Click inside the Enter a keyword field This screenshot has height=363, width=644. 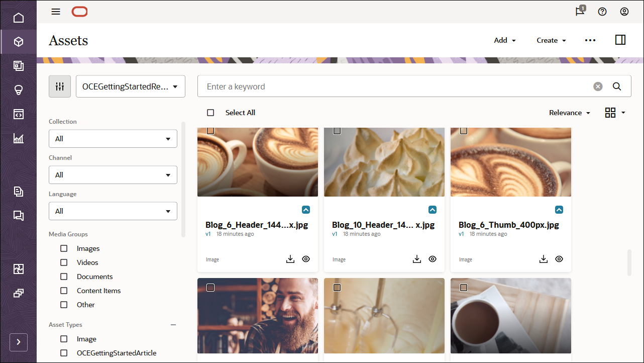(x=352, y=86)
